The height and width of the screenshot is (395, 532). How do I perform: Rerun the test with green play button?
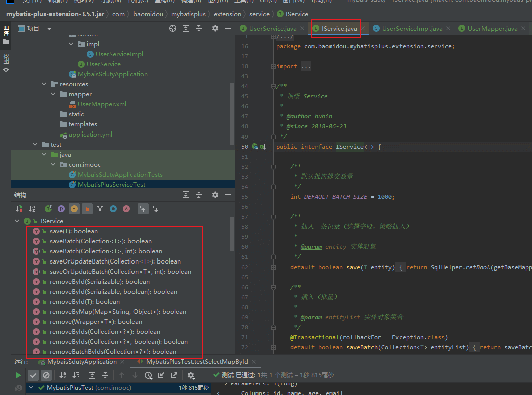[x=19, y=375]
